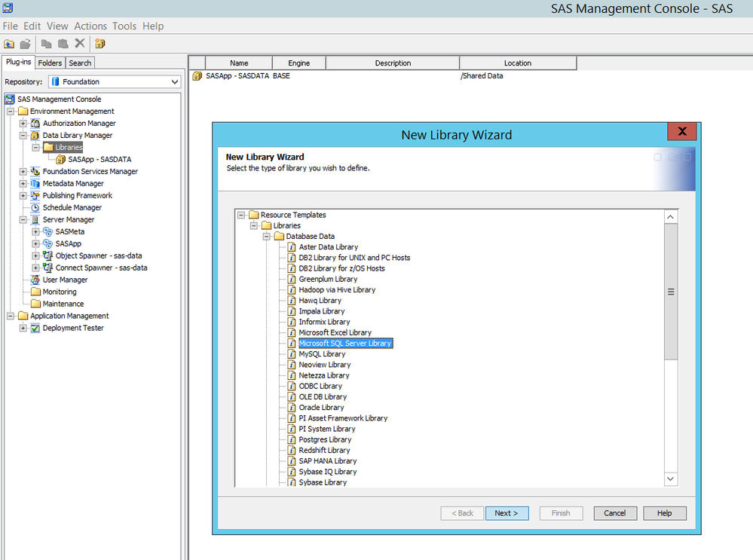Click the Data Library Manager icon

35,136
